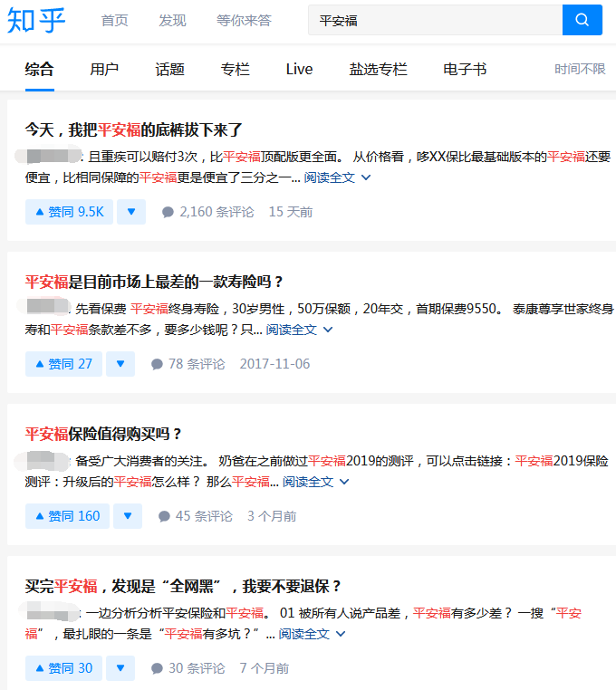Open the post 买完平安福，发现是“全网黑”
This screenshot has height=690, width=616.
tap(184, 587)
